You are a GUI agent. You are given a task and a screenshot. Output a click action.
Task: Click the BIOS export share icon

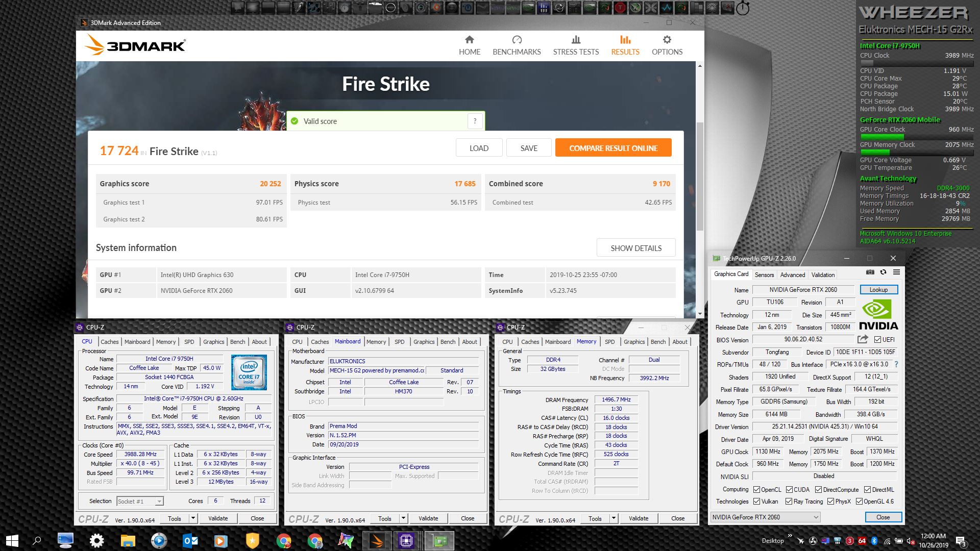pyautogui.click(x=863, y=339)
